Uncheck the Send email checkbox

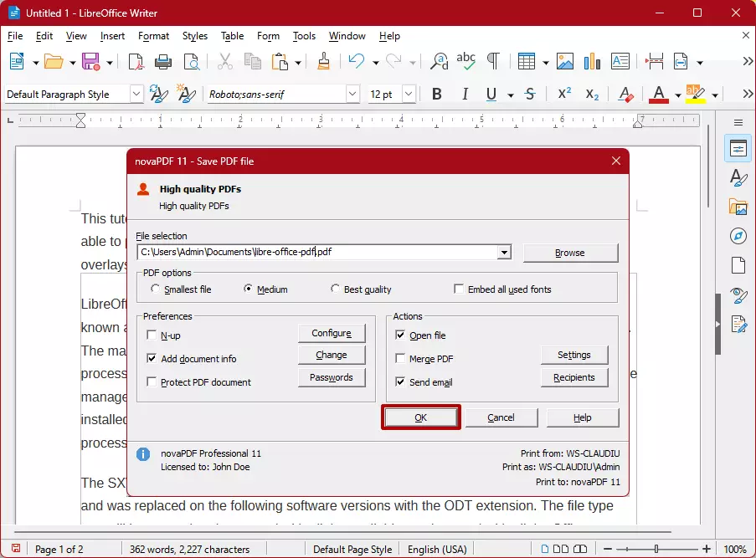pos(401,382)
